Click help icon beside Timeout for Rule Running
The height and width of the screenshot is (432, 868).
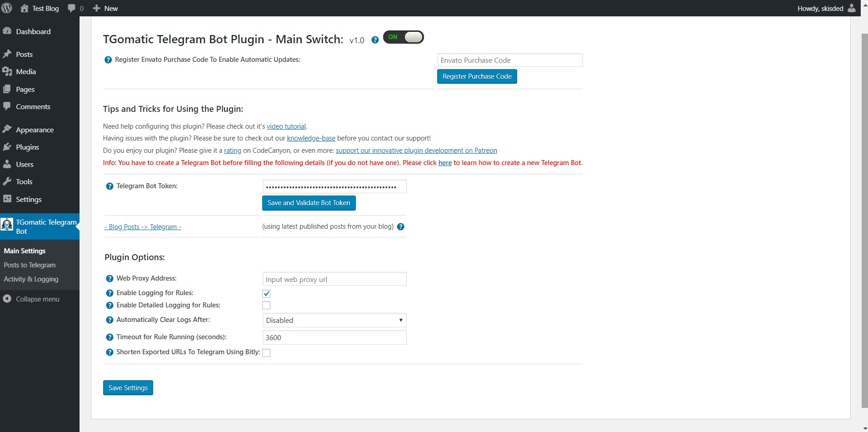tap(110, 337)
